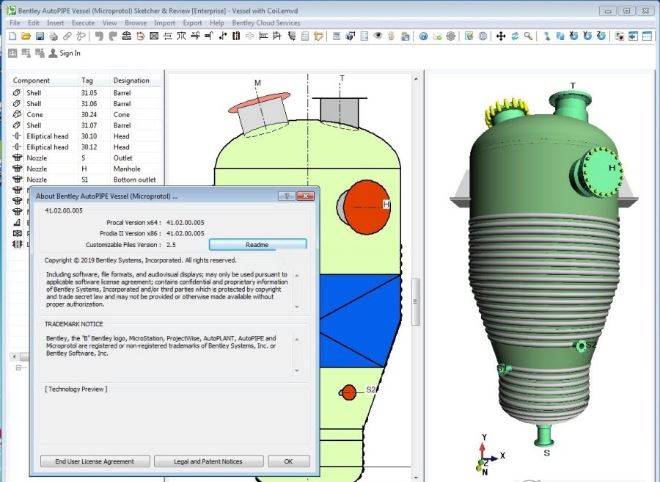Viewport: 660px width, 482px height.
Task: Click the 2D sketch vertical scrollbar up arrow
Action: point(416,79)
